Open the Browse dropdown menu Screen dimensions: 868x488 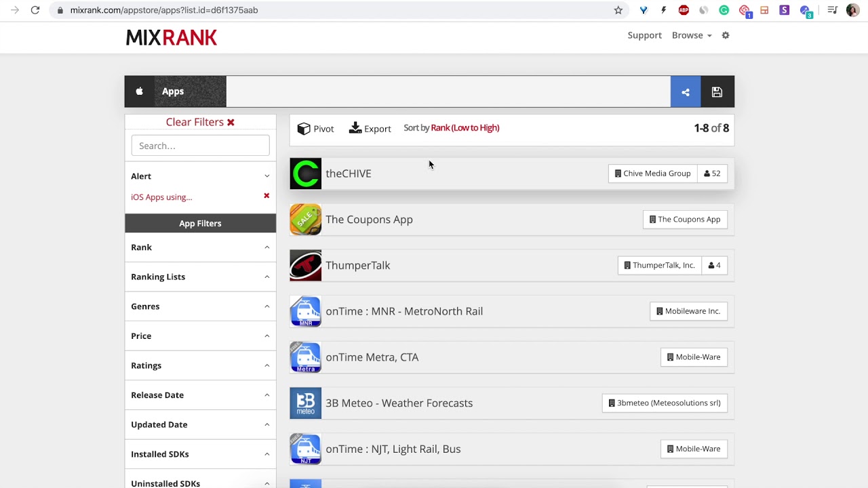pyautogui.click(x=692, y=35)
